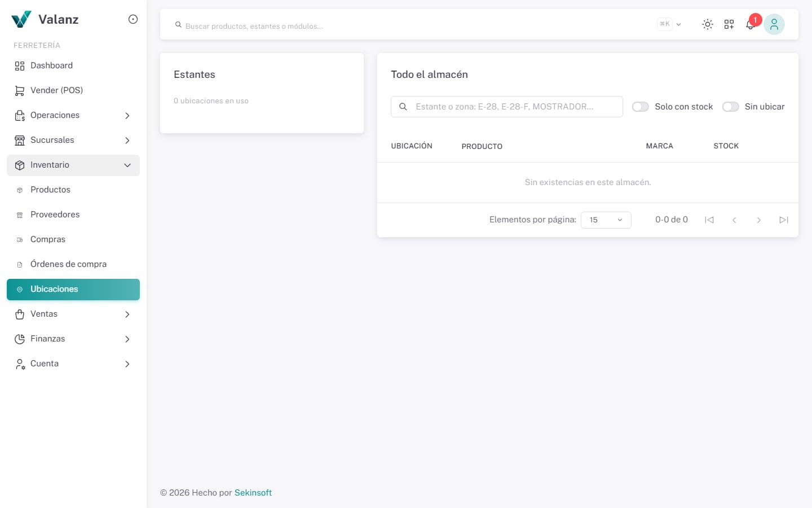Open Órdenes de compra in sidebar
Viewport: 812px width, 508px height.
point(73,264)
